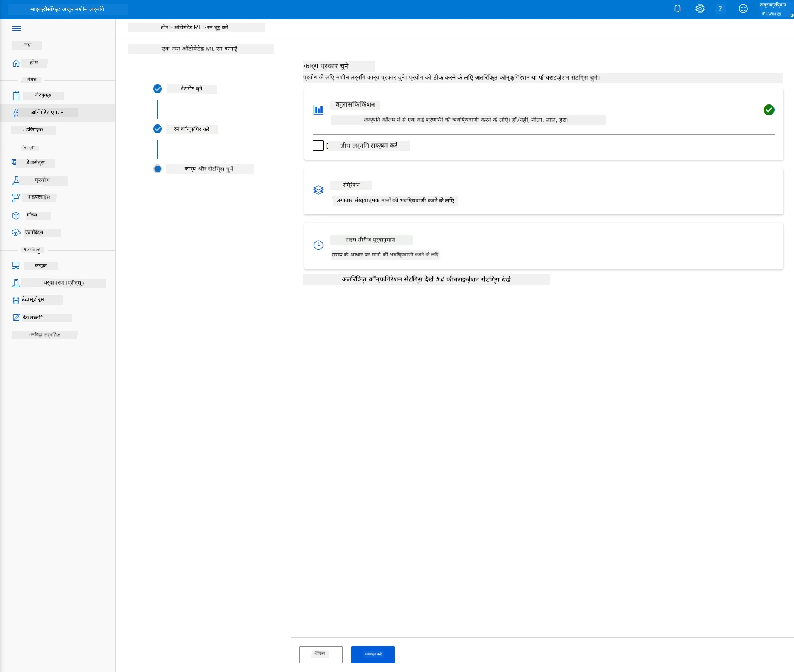Select the Time Series forecasting clock icon

click(318, 245)
